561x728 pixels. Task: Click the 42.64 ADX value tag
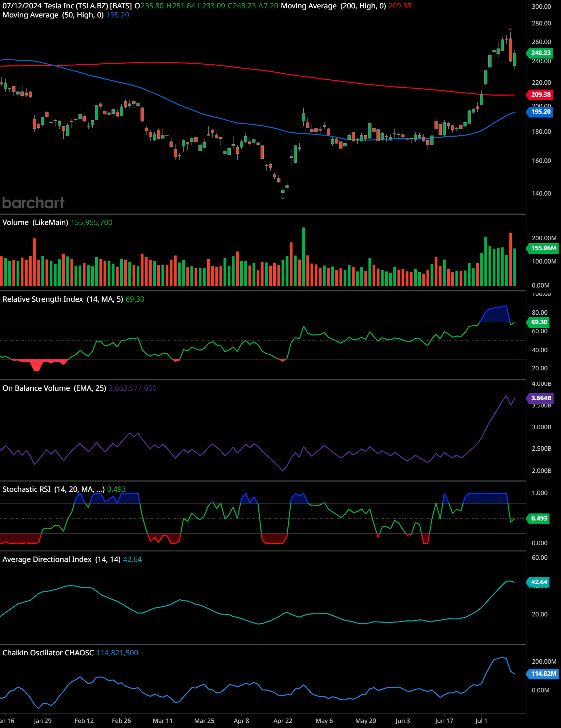(538, 582)
